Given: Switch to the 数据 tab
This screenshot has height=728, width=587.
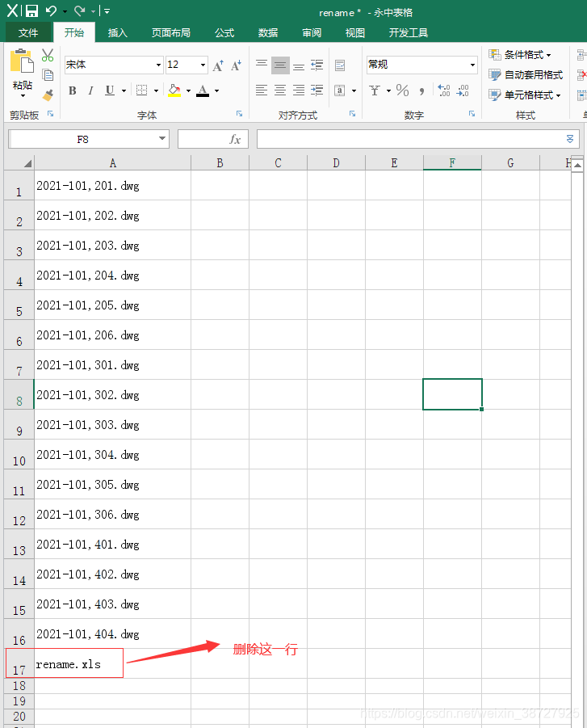Looking at the screenshot, I should coord(268,32).
